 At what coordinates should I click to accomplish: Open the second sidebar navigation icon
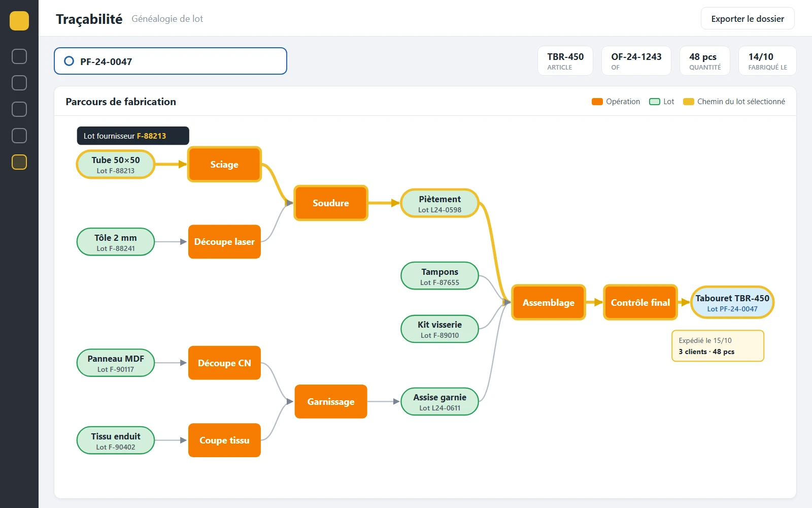click(19, 83)
